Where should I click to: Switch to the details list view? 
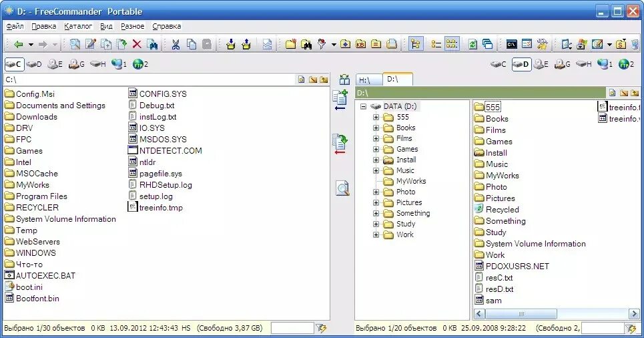(x=436, y=44)
